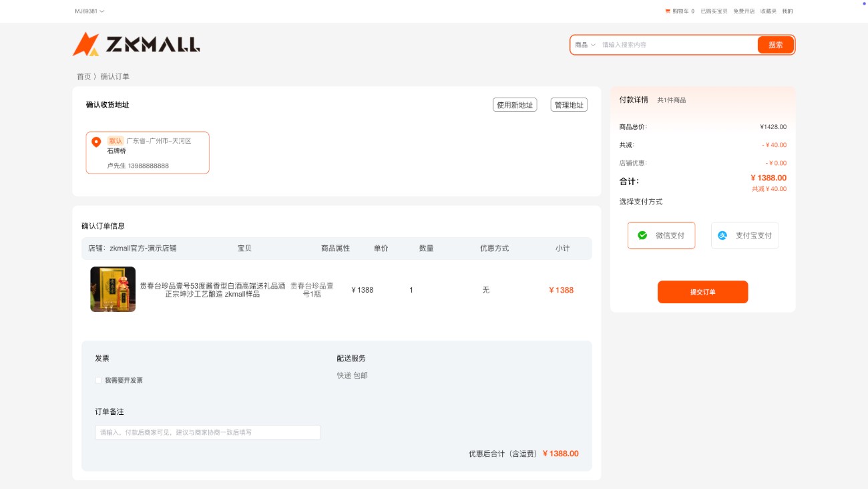Open 收藏夹 in the top bar
Image resolution: width=868 pixels, height=489 pixels.
tap(769, 11)
